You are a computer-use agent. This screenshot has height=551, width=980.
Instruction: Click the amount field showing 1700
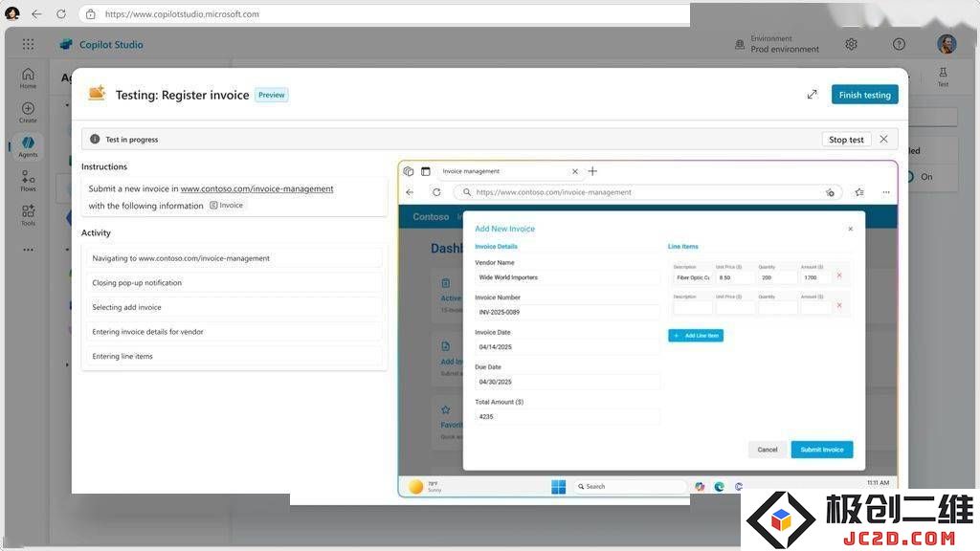pyautogui.click(x=815, y=277)
